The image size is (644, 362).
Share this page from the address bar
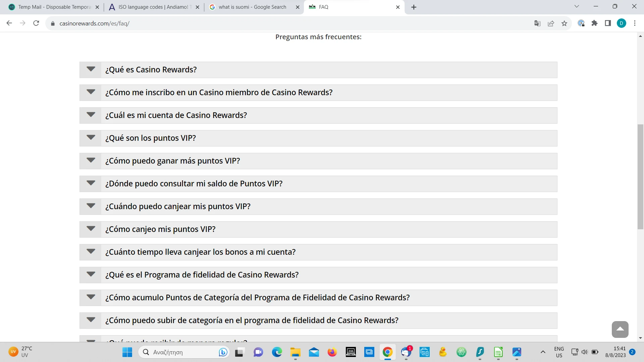(x=551, y=23)
